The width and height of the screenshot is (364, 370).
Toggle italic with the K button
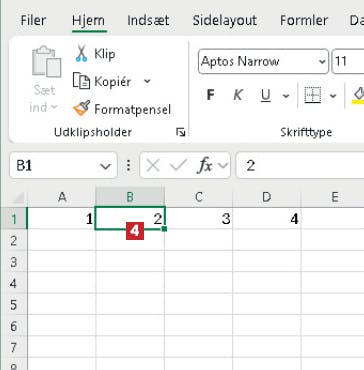238,95
